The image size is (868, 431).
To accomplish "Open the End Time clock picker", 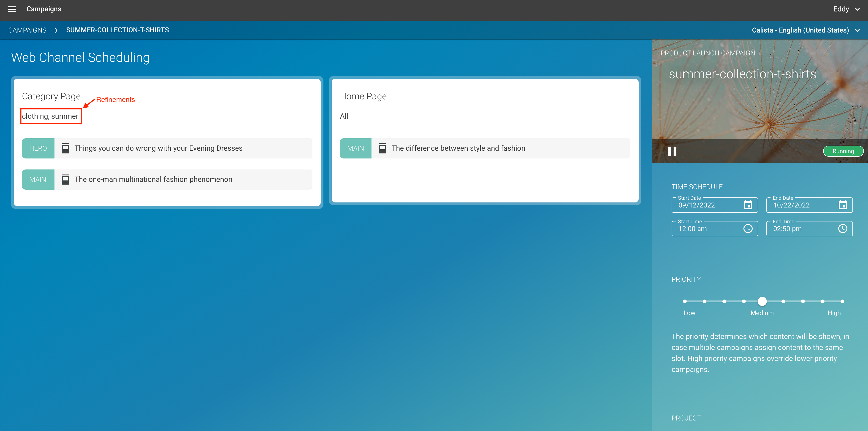I will pyautogui.click(x=843, y=228).
